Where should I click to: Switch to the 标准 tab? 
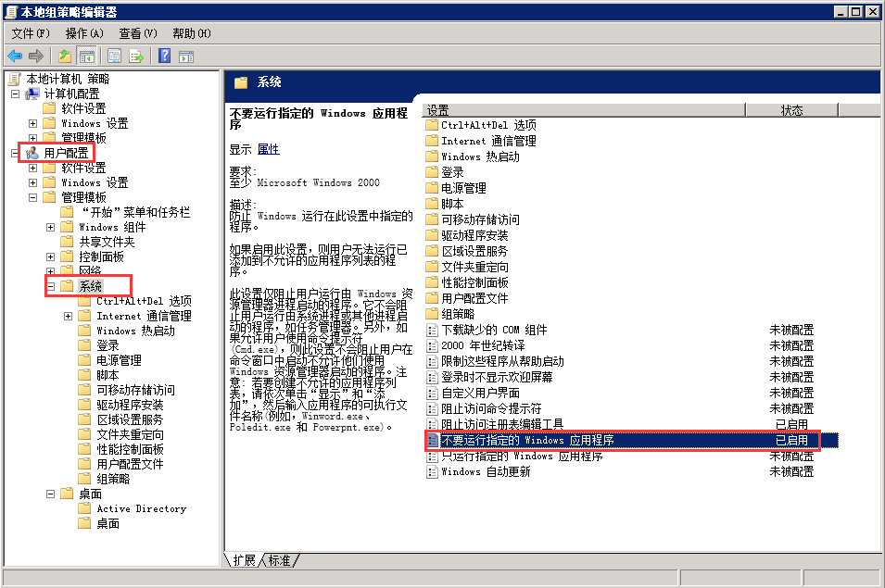(x=279, y=560)
